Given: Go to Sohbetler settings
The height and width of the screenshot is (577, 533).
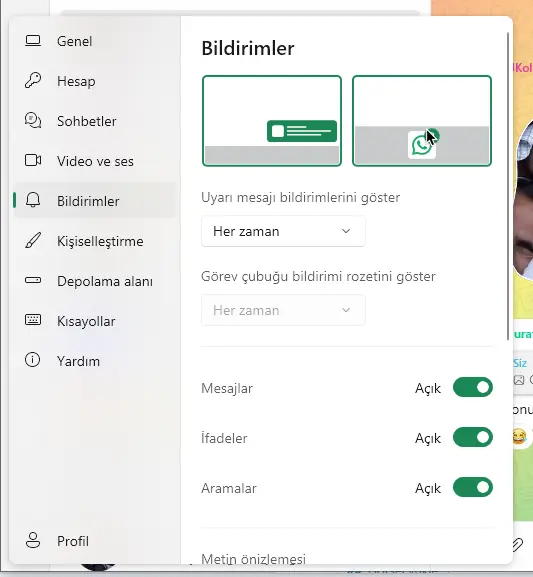Looking at the screenshot, I should [x=94, y=121].
